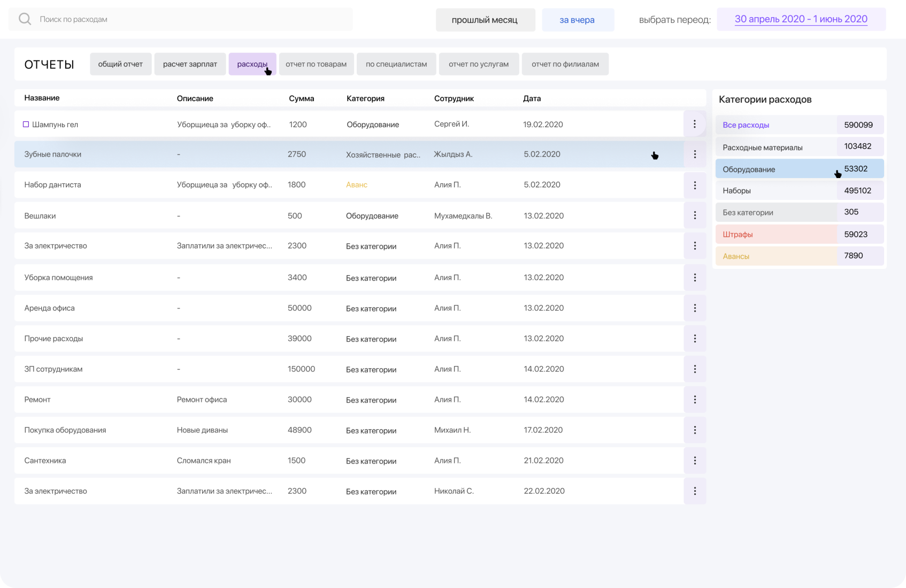Tick the checkbox beside Шампунь гел
Image resolution: width=906 pixels, height=588 pixels.
click(x=26, y=125)
